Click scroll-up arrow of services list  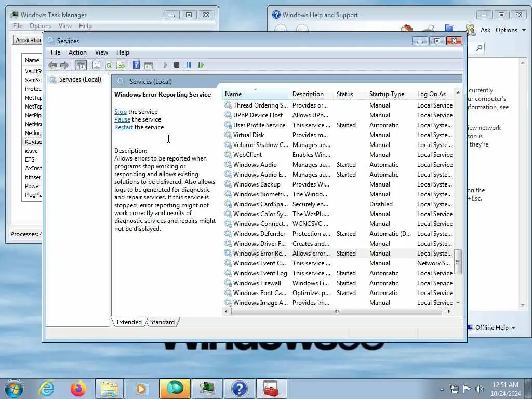(x=458, y=92)
